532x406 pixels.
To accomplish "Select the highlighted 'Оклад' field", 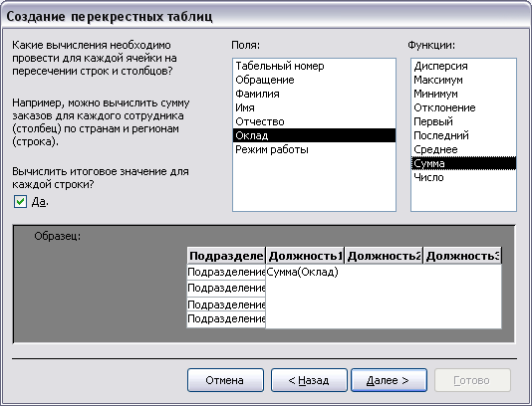I will coord(314,135).
